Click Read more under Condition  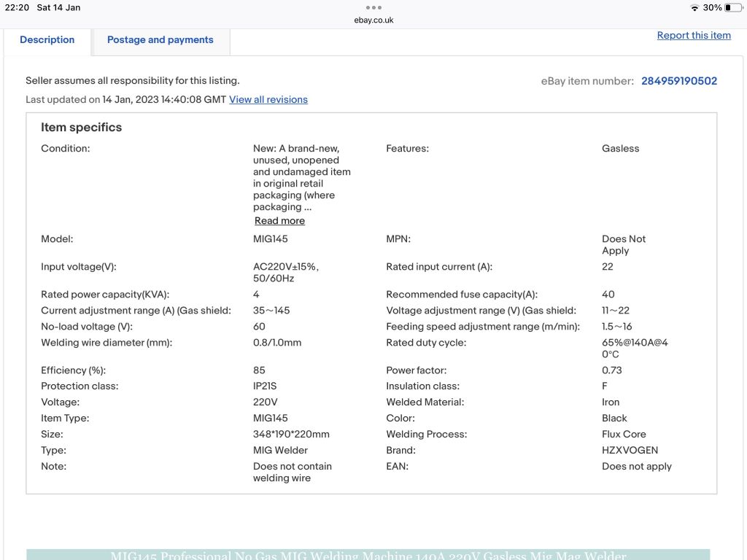coord(279,220)
